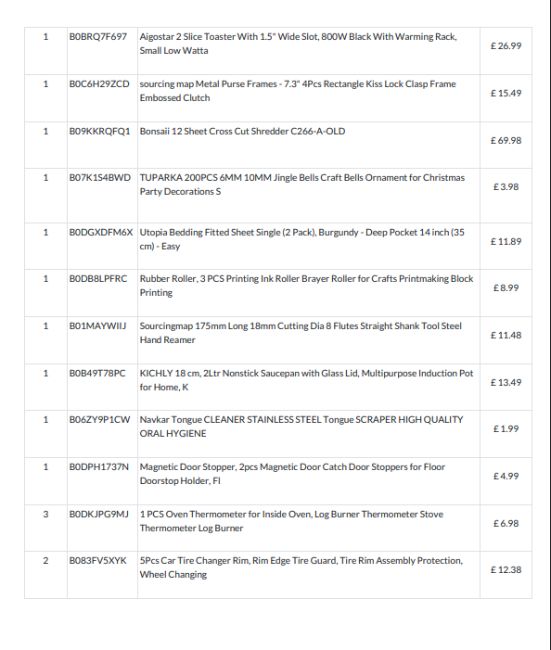Screen dimensions: 551x650
Task: Select the Aigostar 2 Slice Toaster description
Action: (x=298, y=44)
